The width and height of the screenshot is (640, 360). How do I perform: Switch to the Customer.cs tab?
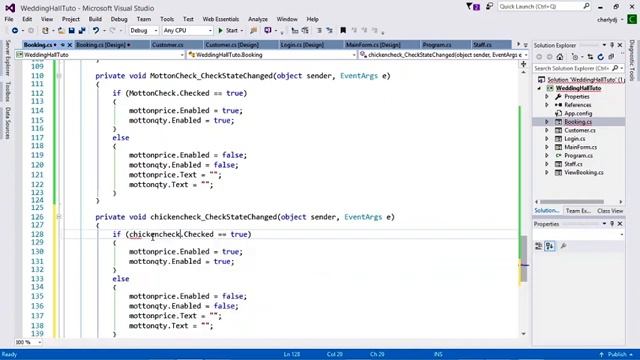tap(167, 45)
